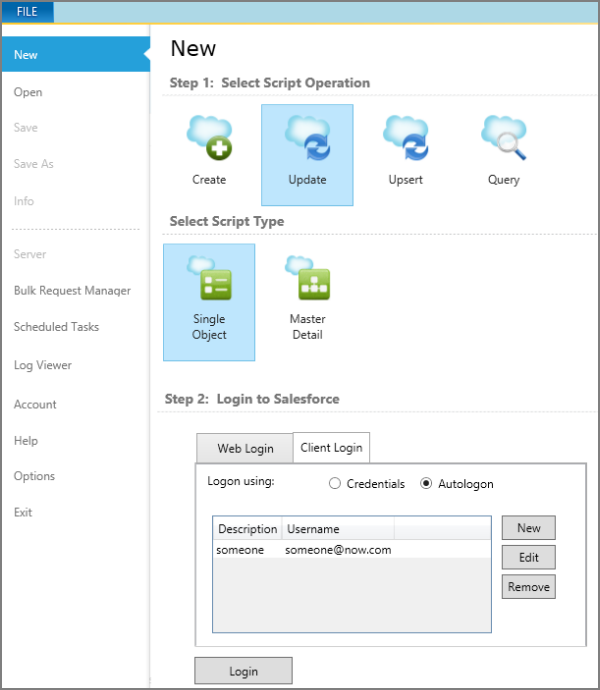Viewport: 600px width, 690px height.
Task: Switch to the Web Login tab
Action: [245, 448]
